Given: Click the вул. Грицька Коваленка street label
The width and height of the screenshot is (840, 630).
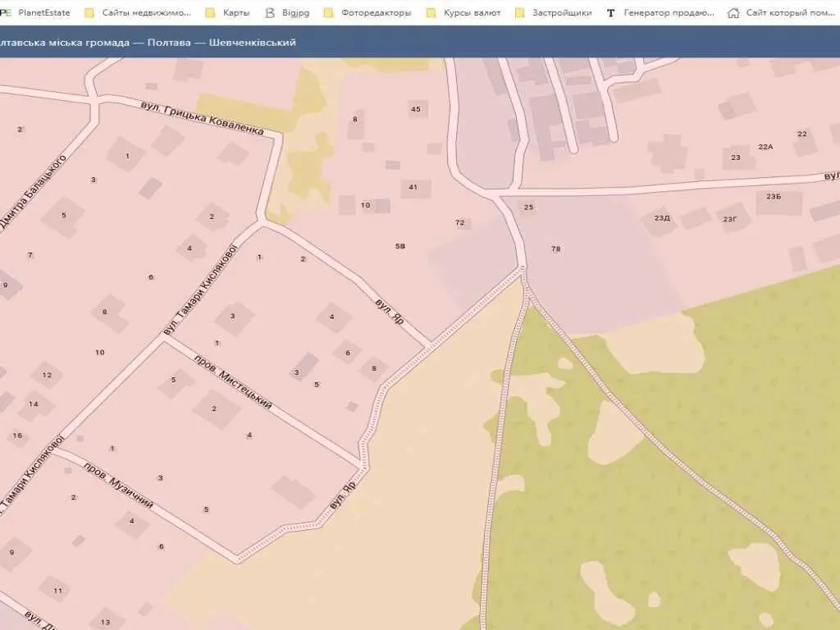Looking at the screenshot, I should pos(202,120).
